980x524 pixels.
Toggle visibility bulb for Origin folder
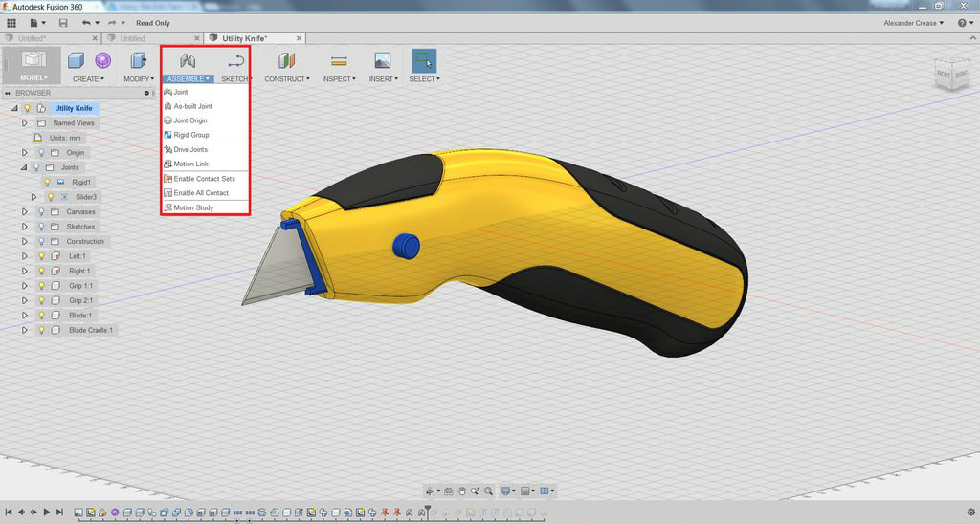41,152
